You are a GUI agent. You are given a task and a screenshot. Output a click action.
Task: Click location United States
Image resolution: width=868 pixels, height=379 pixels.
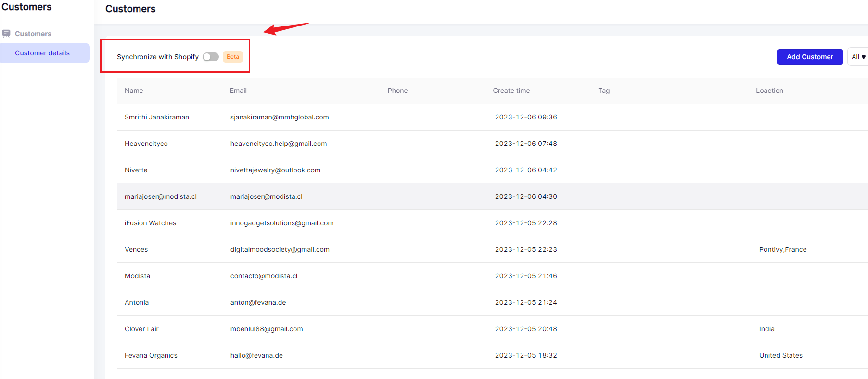[781, 355]
